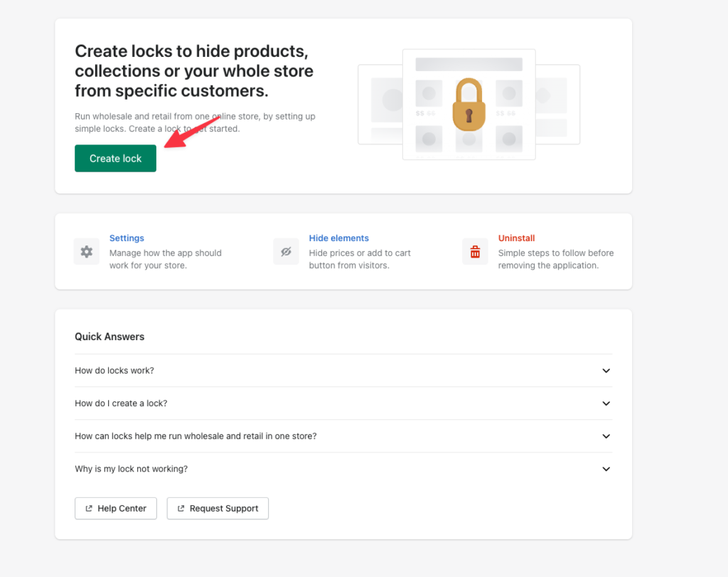Click the red trash Uninstall icon
Image resolution: width=728 pixels, height=577 pixels.
click(475, 252)
